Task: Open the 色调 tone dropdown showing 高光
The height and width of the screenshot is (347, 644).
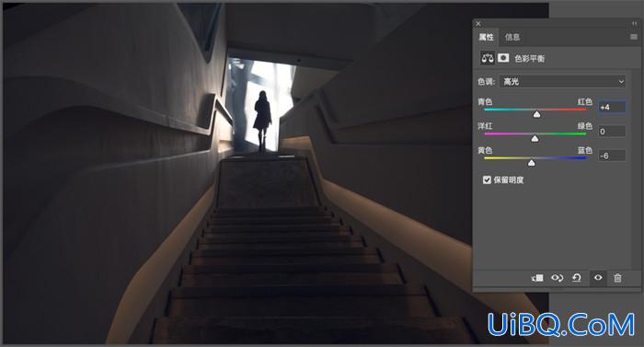Action: point(562,81)
